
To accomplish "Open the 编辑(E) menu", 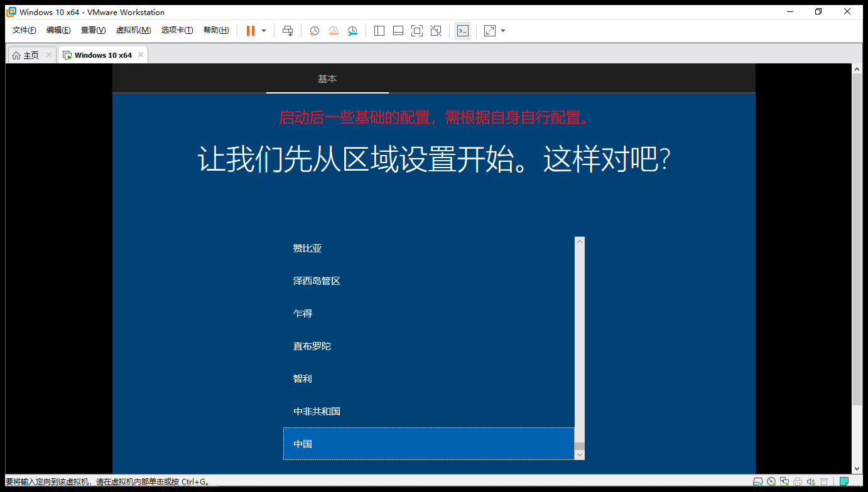I will click(x=58, y=30).
